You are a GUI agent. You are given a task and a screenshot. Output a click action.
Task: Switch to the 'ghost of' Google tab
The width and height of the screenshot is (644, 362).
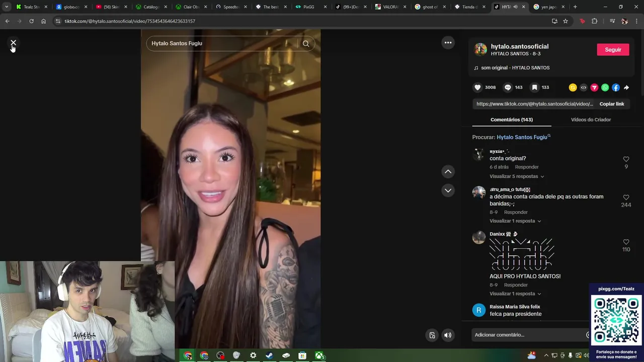pyautogui.click(x=430, y=7)
